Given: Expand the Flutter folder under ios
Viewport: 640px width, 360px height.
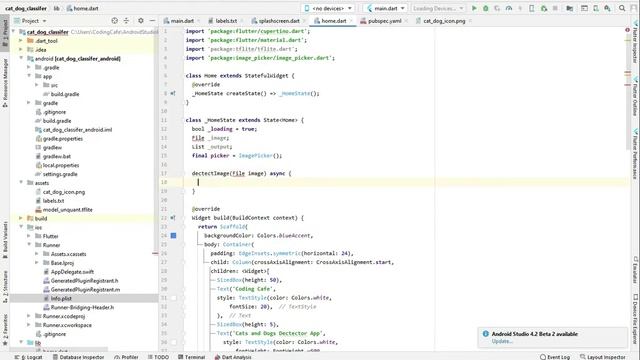Looking at the screenshot, I should coord(29,236).
